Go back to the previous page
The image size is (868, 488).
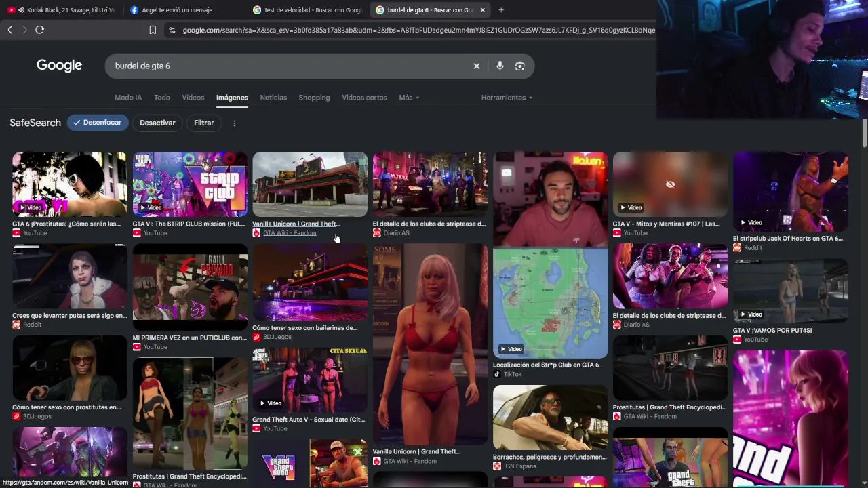point(10,30)
